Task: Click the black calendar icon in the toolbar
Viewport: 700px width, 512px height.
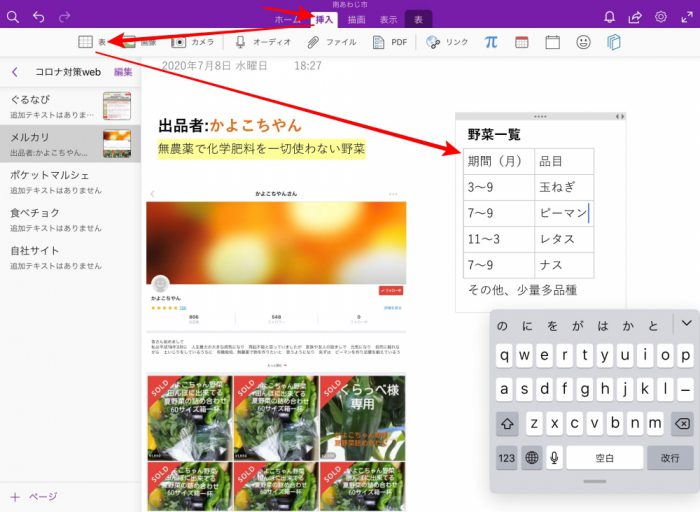Action: [552, 42]
